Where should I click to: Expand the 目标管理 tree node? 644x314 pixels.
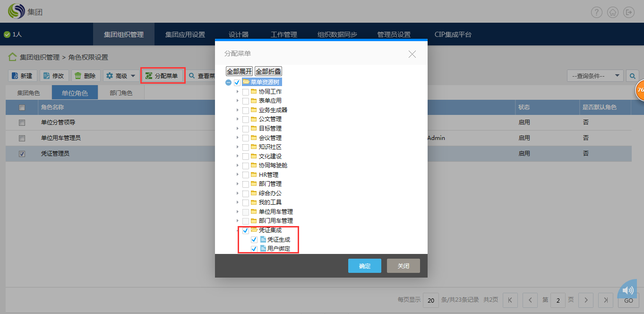tap(238, 128)
